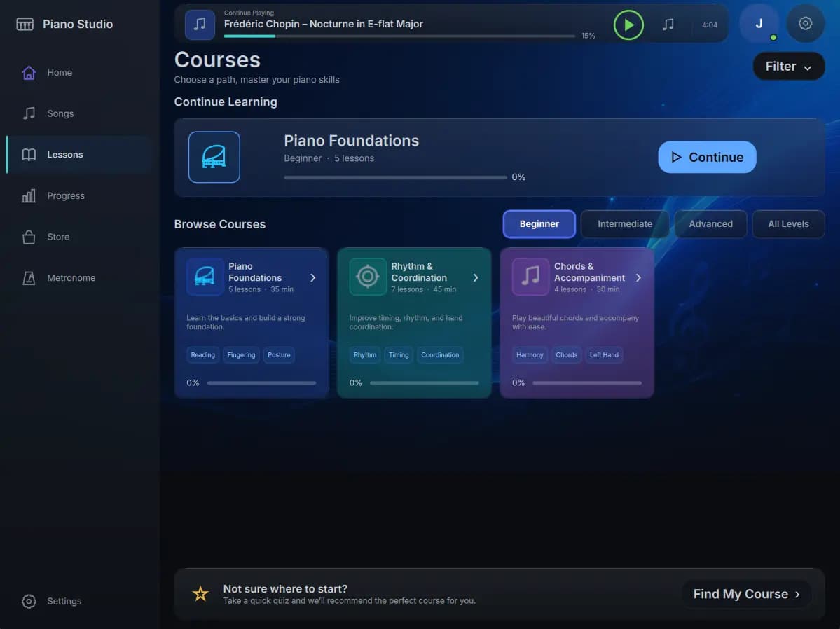Screen dimensions: 840x629
Task: Click the Piano Studio app title
Action: coord(78,24)
